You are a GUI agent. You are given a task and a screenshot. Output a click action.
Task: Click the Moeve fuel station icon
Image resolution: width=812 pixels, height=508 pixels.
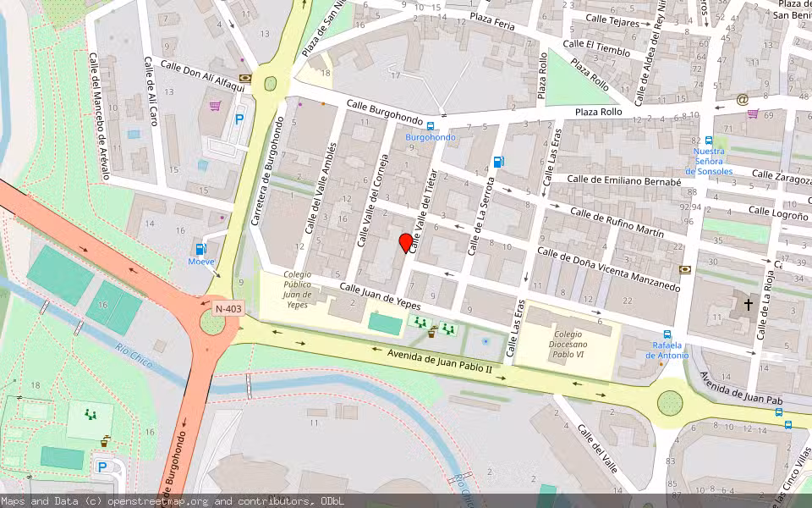tap(200, 249)
